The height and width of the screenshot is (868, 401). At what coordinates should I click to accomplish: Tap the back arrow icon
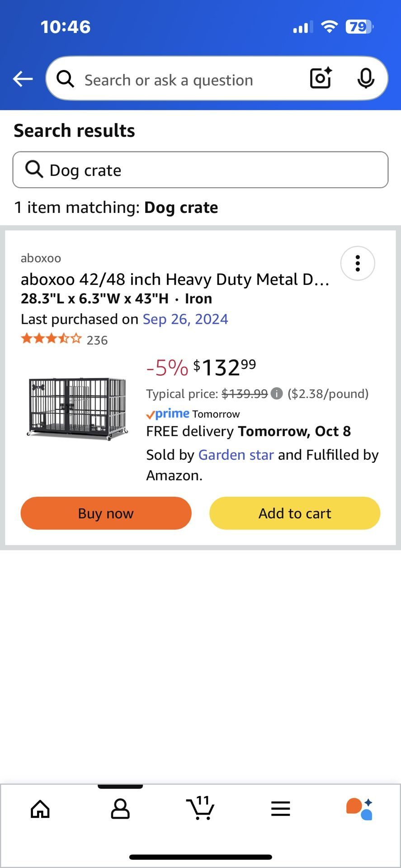(23, 79)
